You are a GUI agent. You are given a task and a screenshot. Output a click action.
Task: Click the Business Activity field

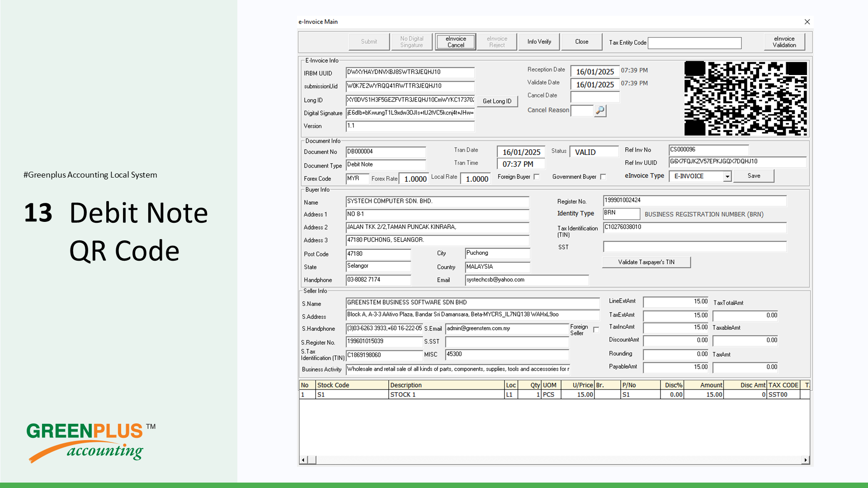(458, 370)
